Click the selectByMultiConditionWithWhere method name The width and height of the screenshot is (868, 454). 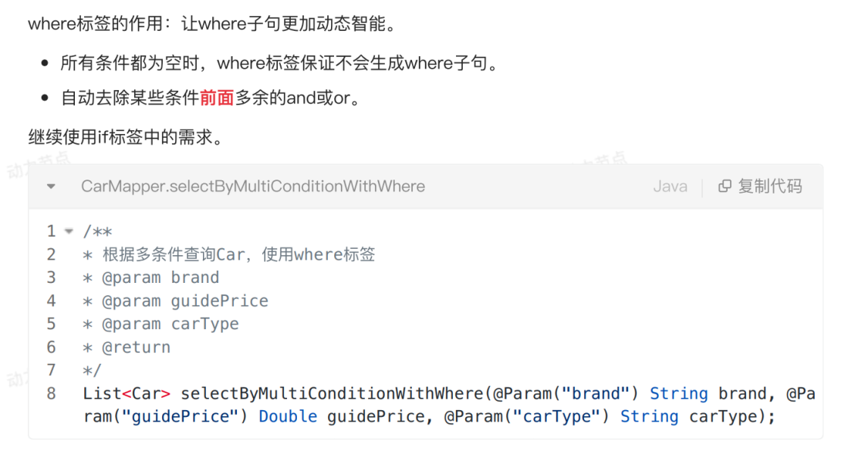[332, 393]
